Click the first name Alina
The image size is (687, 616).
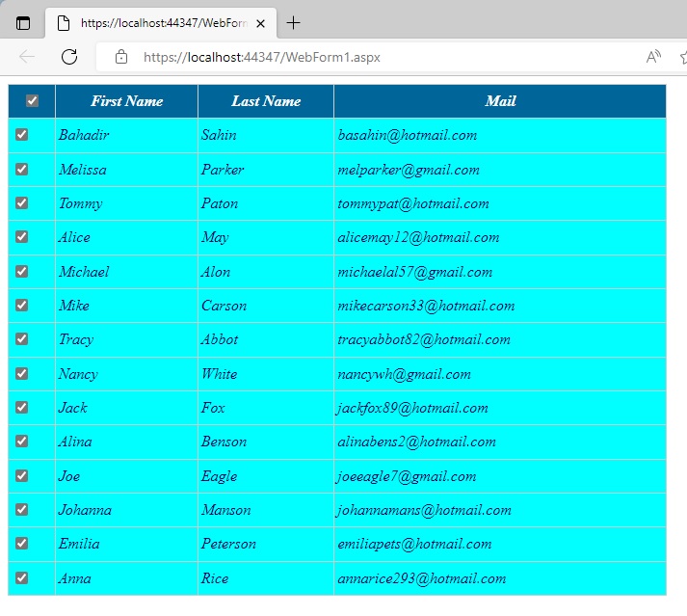point(75,442)
